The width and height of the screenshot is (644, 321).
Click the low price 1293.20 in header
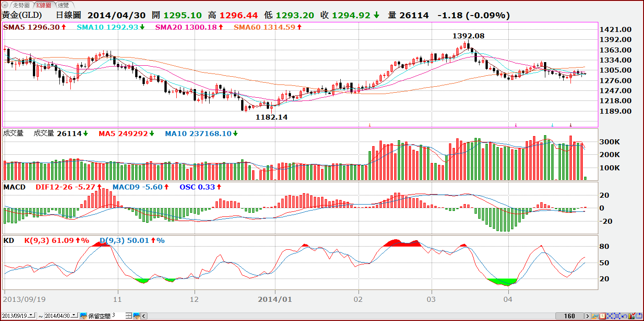pos(295,16)
